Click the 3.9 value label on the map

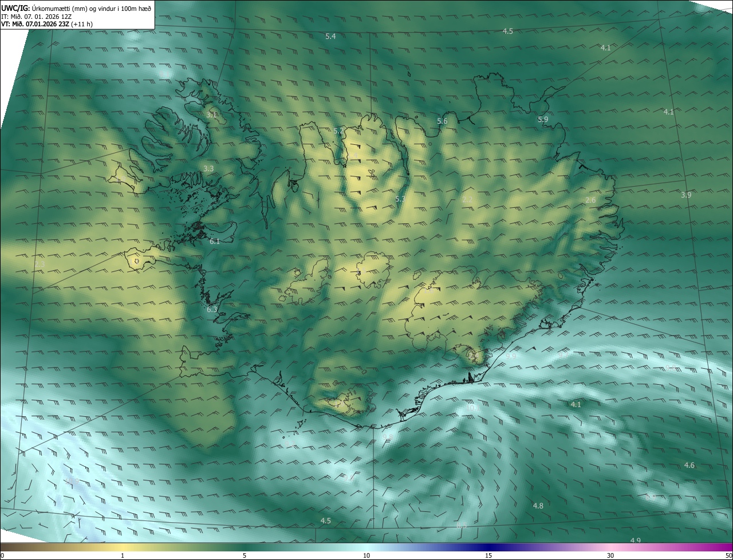pos(686,195)
